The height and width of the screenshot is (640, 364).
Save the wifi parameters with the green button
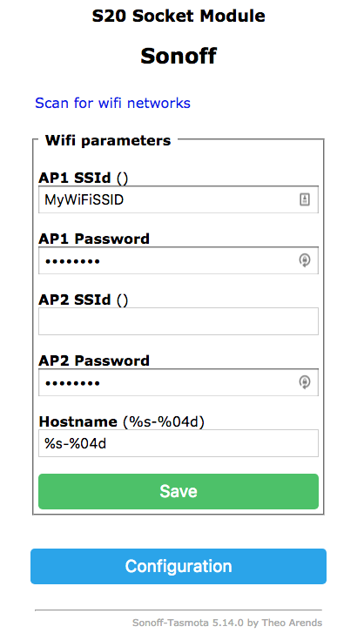179,491
